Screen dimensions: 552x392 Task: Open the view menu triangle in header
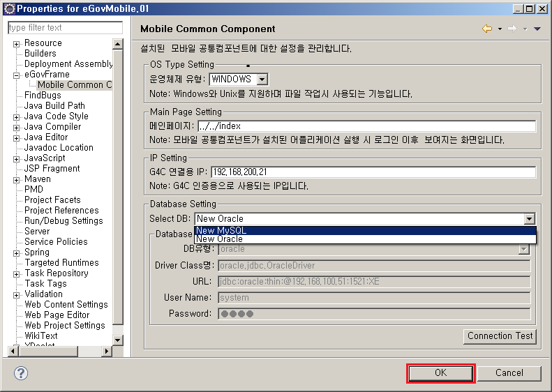pos(537,29)
